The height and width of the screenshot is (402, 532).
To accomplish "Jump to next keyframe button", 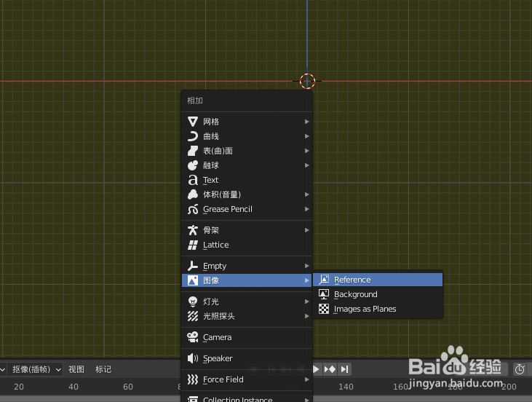I will tap(330, 369).
